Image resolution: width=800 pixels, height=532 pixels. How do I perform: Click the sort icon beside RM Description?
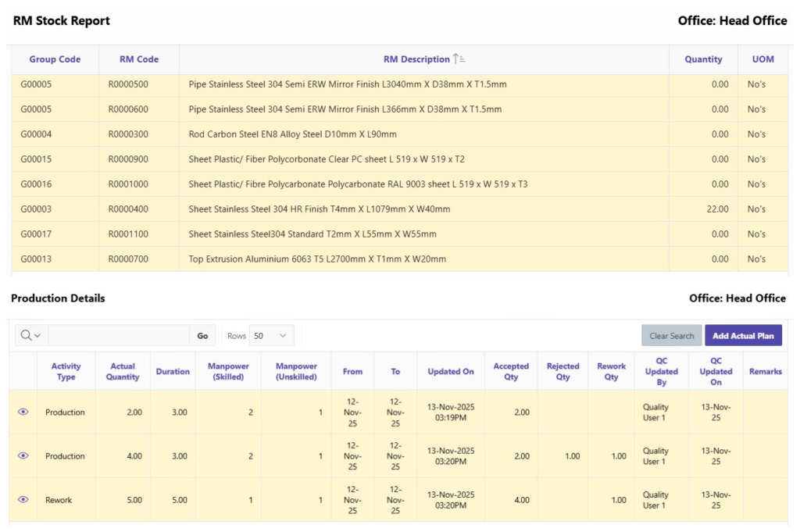click(459, 59)
